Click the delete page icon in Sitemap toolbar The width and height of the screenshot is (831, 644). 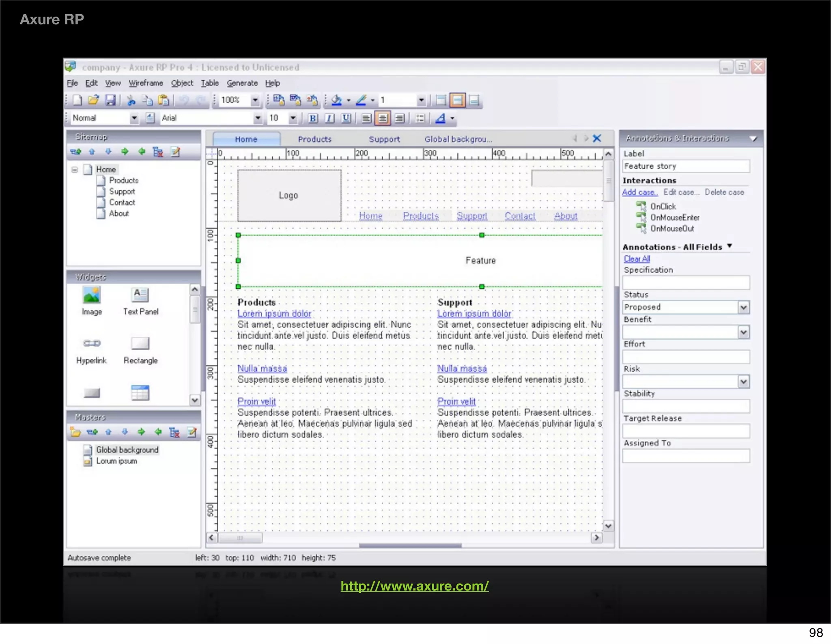158,152
